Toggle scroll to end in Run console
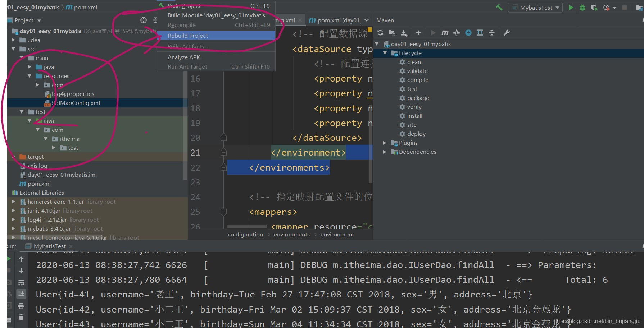The width and height of the screenshot is (644, 328). point(21,294)
